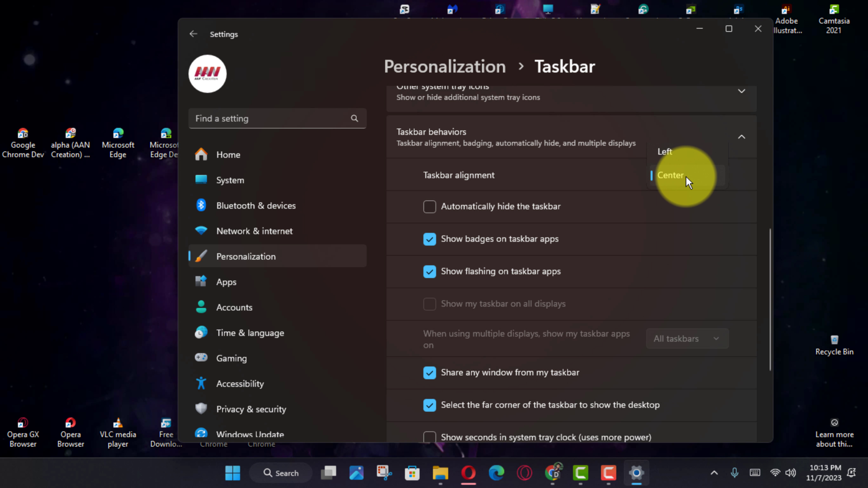This screenshot has height=488, width=868.
Task: Uncheck Show badges on taskbar apps
Action: (x=429, y=239)
